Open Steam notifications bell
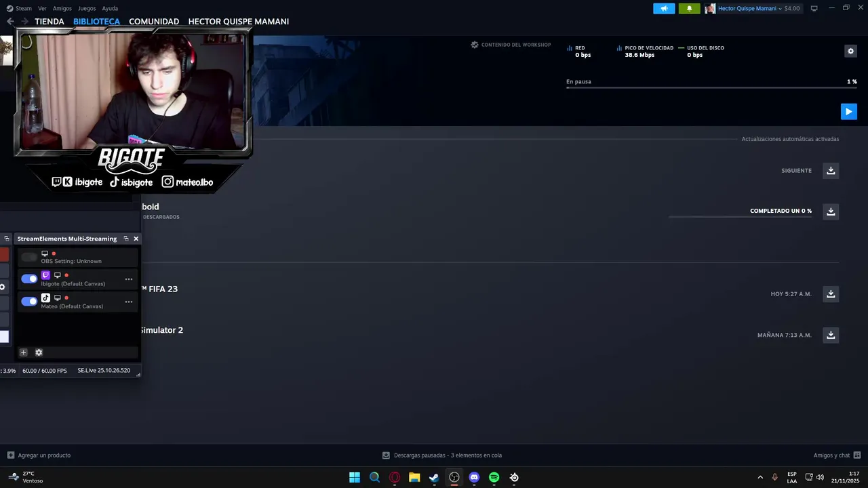Image resolution: width=868 pixels, height=488 pixels. pyautogui.click(x=690, y=8)
